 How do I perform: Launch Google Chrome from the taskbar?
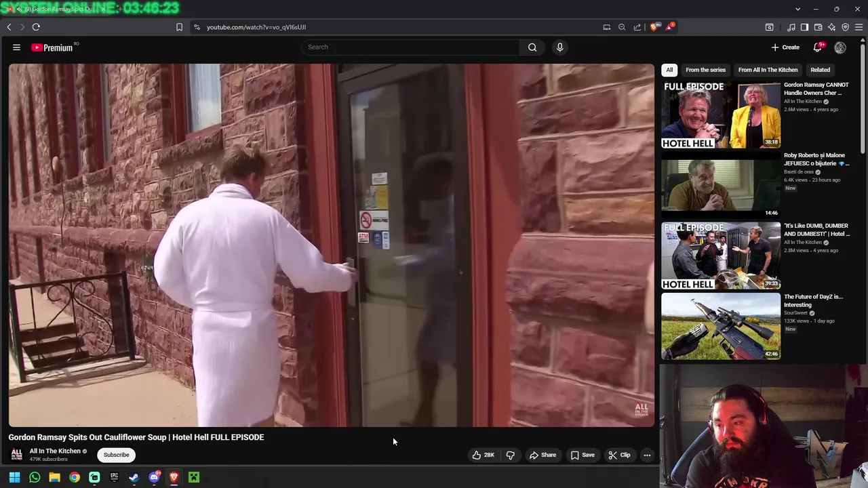tap(75, 477)
